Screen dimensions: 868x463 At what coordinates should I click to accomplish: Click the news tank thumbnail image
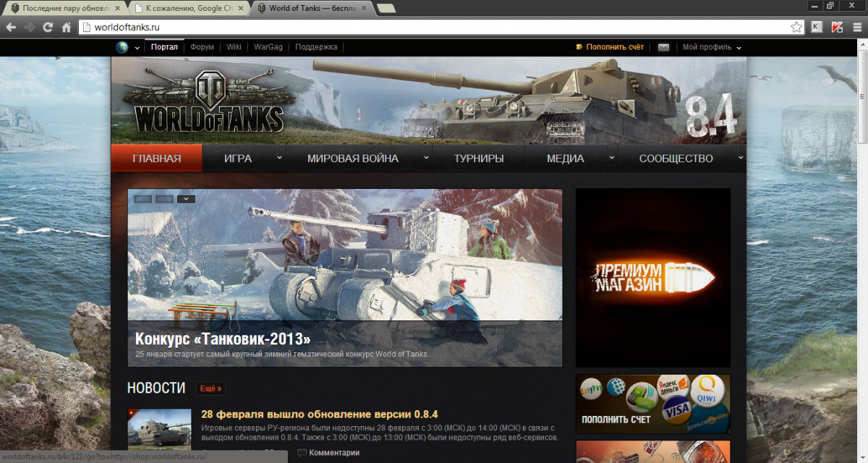pyautogui.click(x=159, y=430)
